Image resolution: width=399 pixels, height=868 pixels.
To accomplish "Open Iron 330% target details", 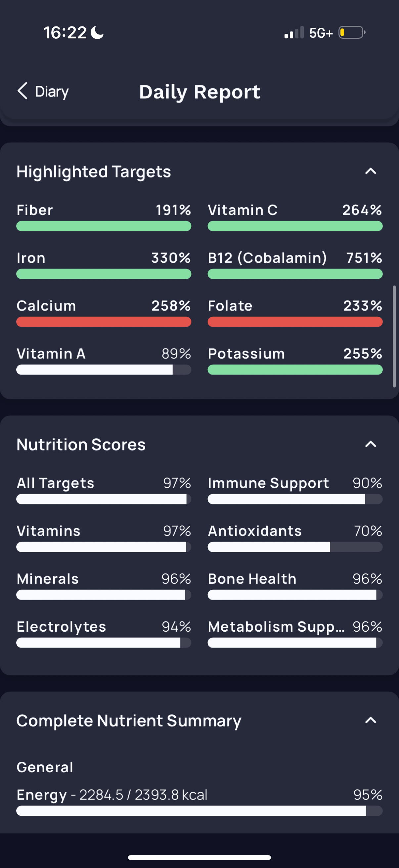I will point(104,265).
